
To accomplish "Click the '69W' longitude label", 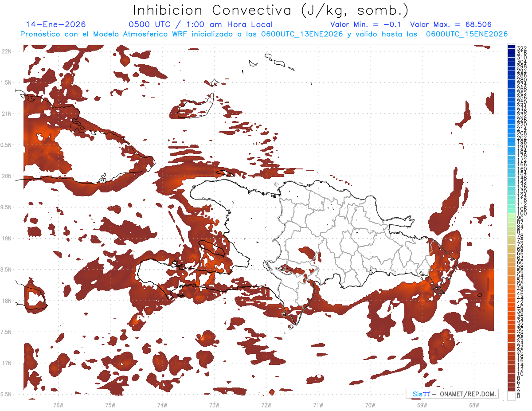I will [422, 405].
